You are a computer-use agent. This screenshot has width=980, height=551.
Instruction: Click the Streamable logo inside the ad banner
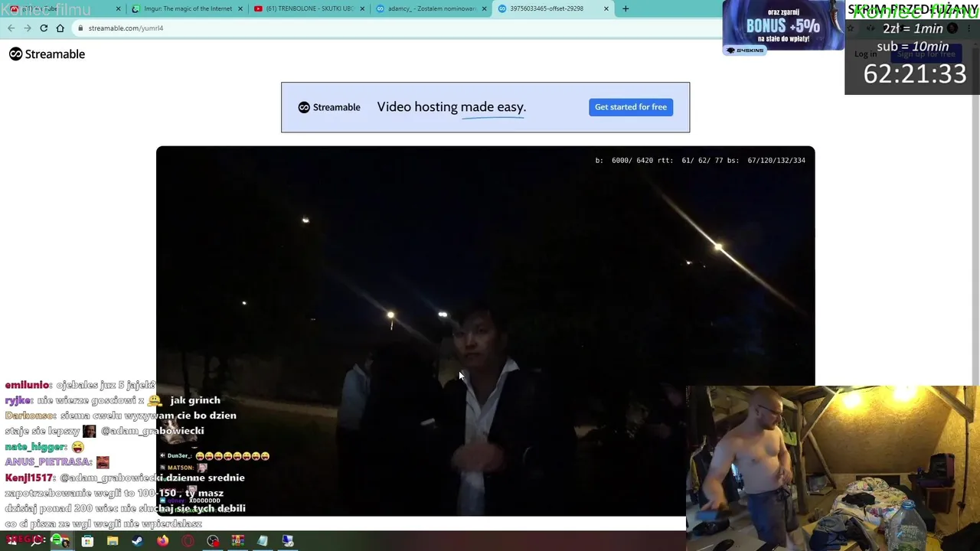tap(329, 107)
